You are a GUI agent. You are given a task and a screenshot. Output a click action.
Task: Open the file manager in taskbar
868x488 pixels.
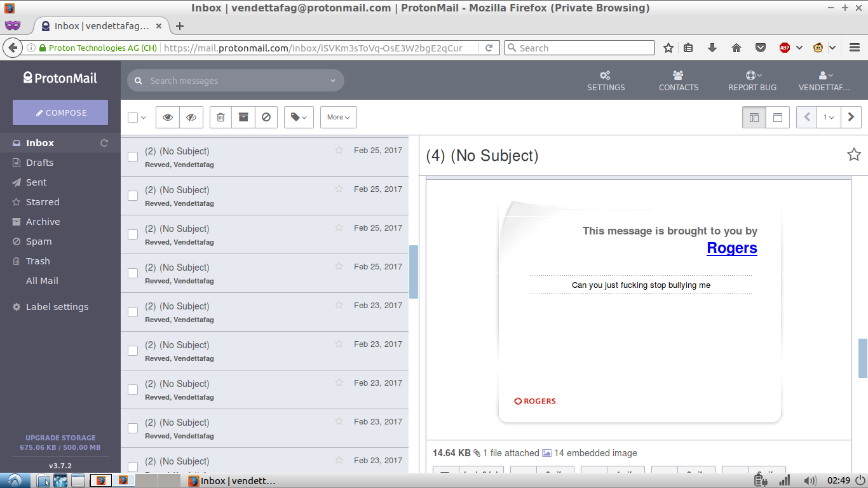[x=43, y=480]
